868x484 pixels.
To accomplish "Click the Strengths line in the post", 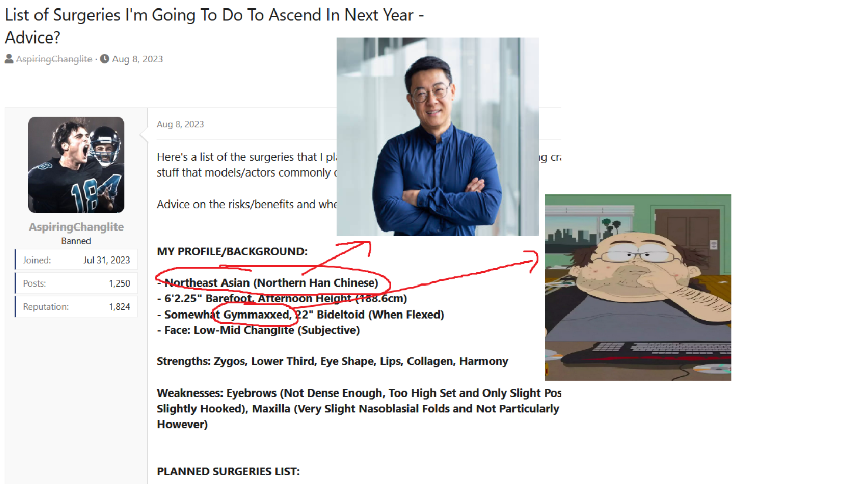I will pos(333,361).
